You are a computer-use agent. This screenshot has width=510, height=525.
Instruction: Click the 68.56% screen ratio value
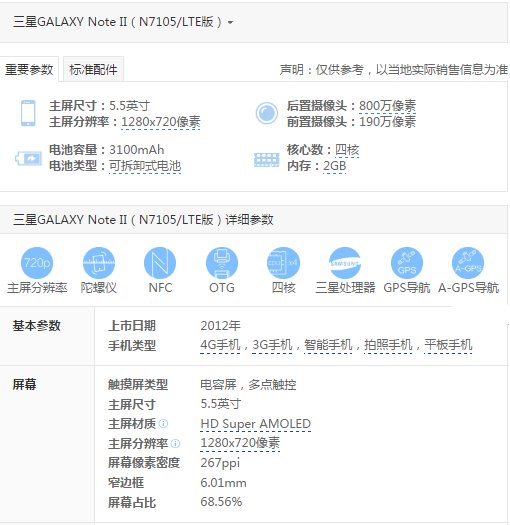[221, 502]
